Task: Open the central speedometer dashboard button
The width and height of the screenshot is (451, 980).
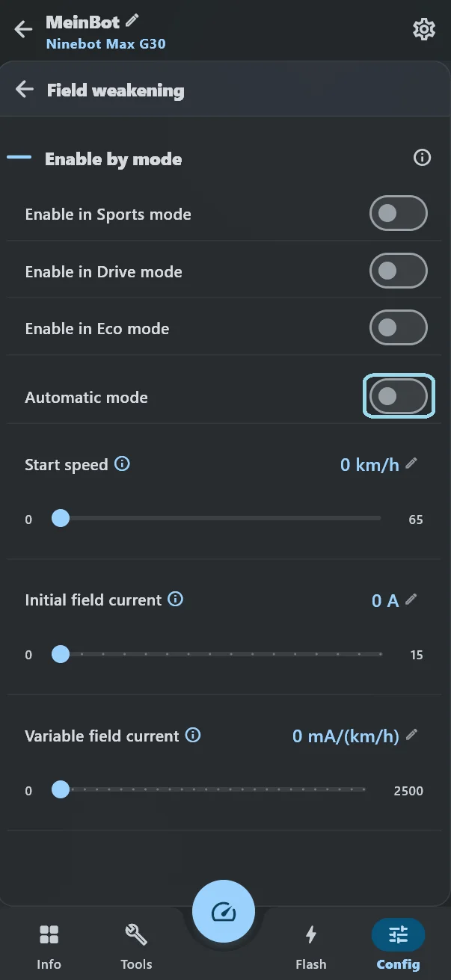Action: (224, 911)
